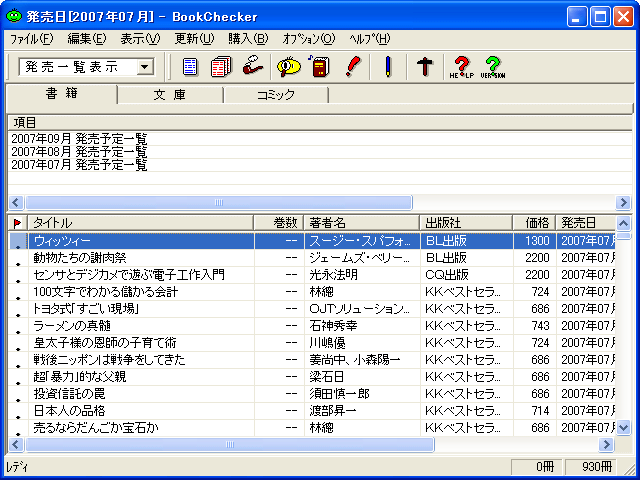
Task: Select the ウィッツィー book row
Action: tap(312, 241)
